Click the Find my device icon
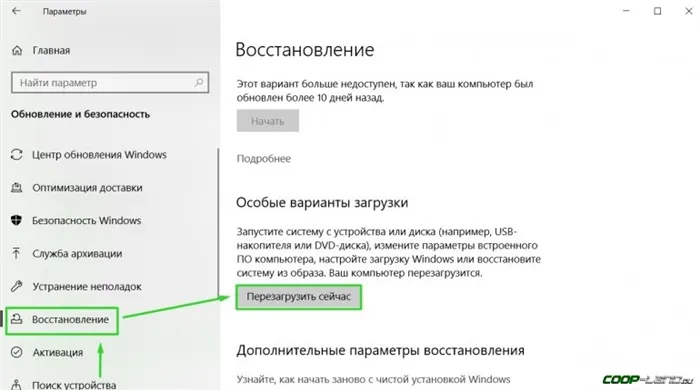Image resolution: width=700 pixels, height=390 pixels. [x=17, y=384]
